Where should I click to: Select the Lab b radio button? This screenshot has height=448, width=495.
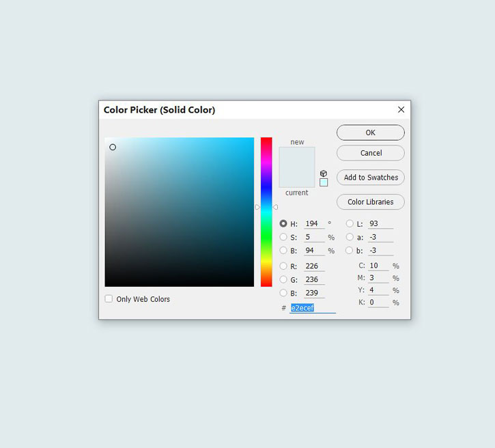[349, 251]
